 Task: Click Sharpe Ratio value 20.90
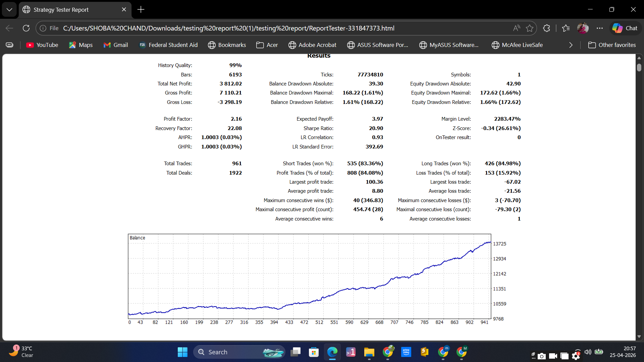click(x=376, y=128)
